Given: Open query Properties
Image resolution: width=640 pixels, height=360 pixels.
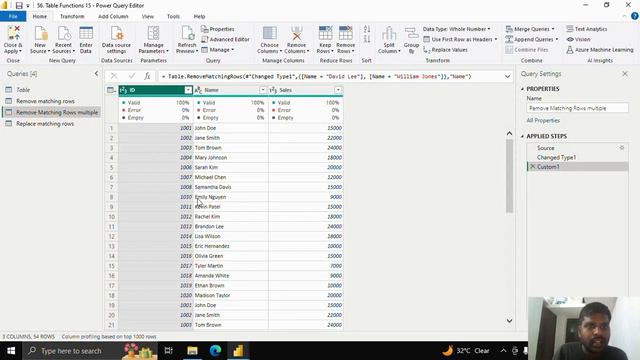Looking at the screenshot, I should pos(218,29).
